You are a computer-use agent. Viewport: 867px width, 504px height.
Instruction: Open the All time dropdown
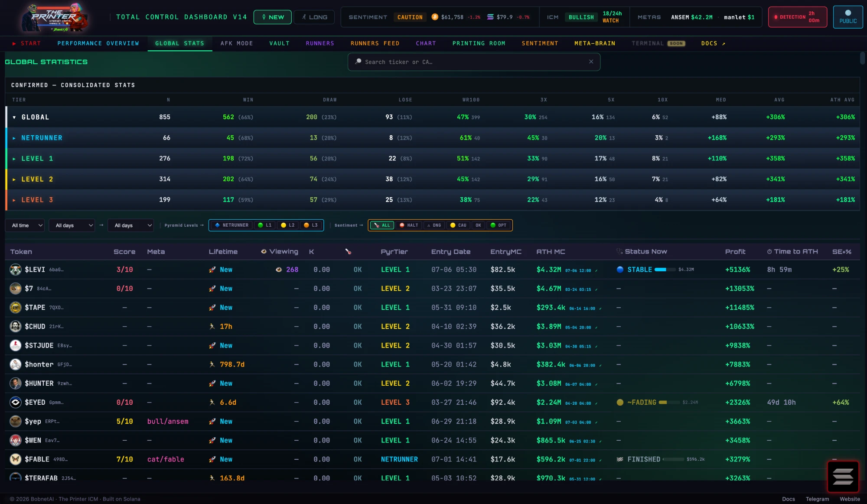pos(25,225)
